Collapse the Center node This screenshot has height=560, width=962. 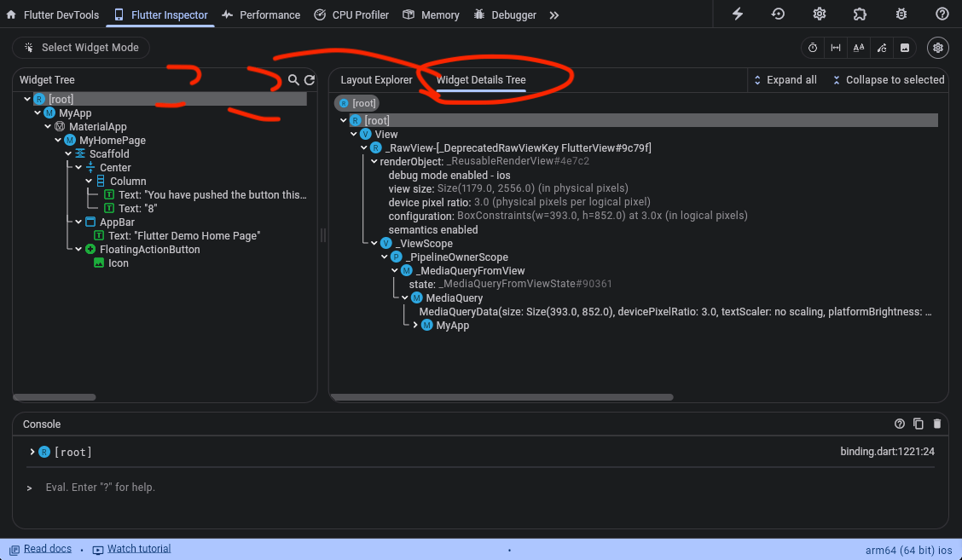tap(78, 167)
